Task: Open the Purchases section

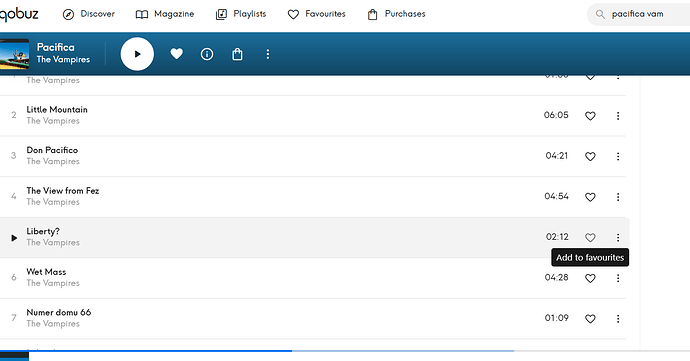Action: (x=396, y=14)
